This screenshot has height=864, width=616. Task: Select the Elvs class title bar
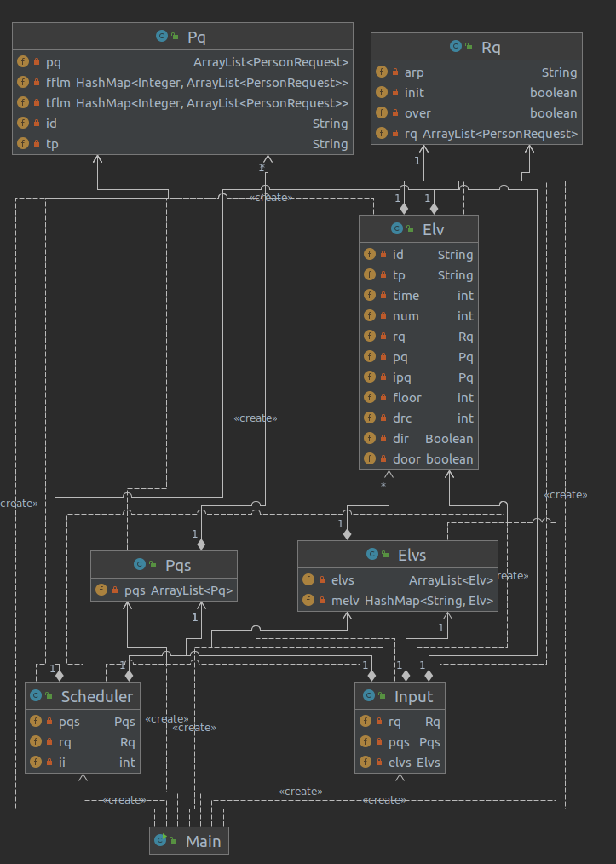tap(397, 555)
